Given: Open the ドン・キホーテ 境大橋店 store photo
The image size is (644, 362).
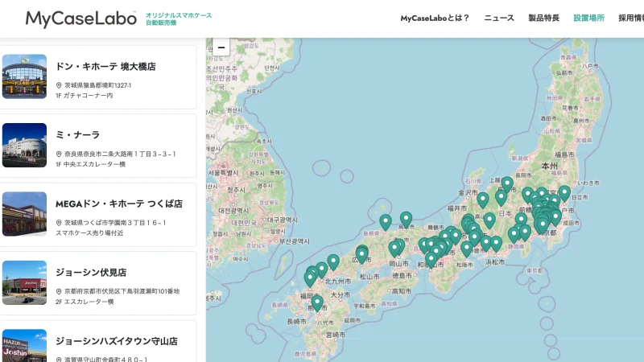Looking at the screenshot, I should (24, 76).
